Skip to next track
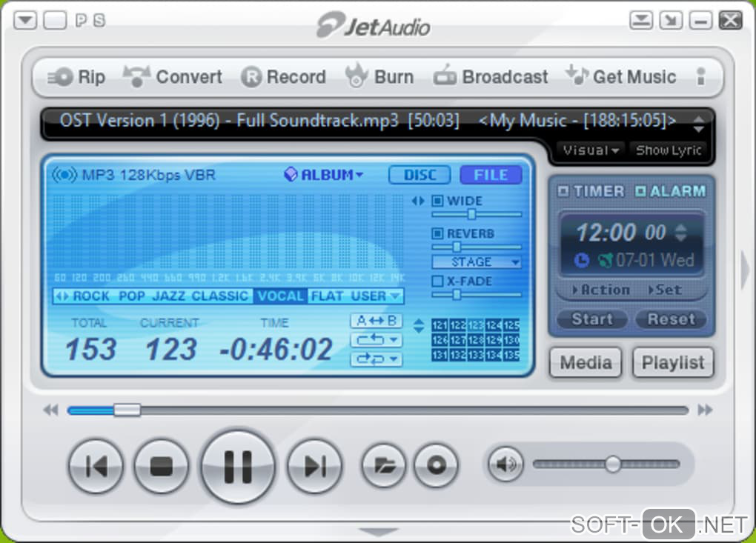 tap(315, 467)
